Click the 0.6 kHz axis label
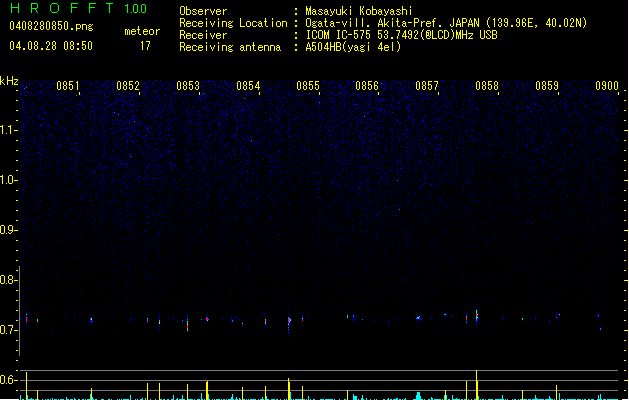 point(8,380)
